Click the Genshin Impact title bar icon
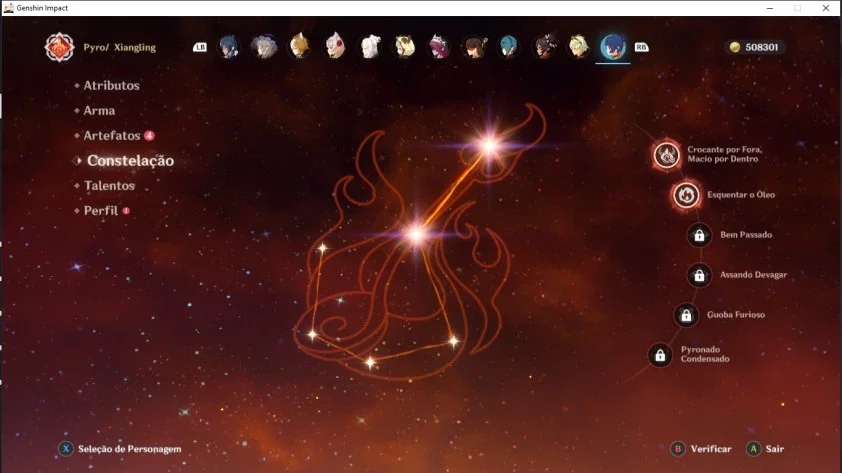 (9, 8)
